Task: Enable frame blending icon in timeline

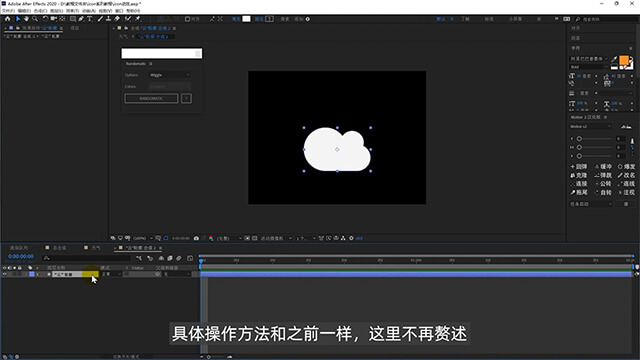Action: click(170, 258)
